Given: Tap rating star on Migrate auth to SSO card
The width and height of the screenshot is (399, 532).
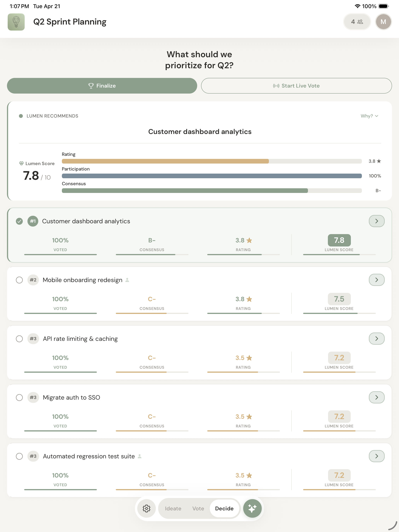Looking at the screenshot, I should 249,417.
